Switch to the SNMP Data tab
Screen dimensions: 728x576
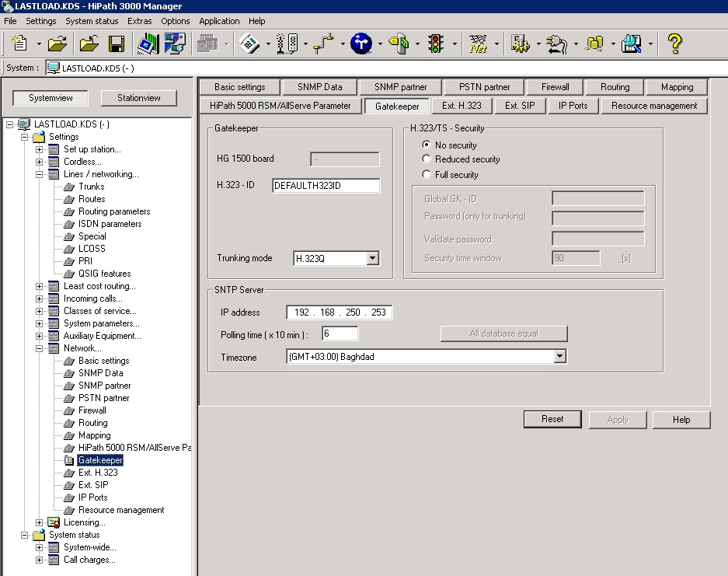[320, 87]
